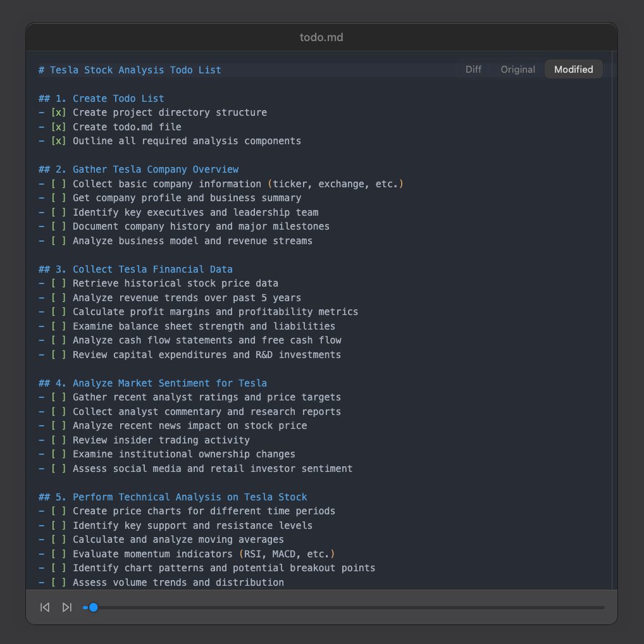The image size is (644, 644).
Task: Click empty box for 'Document company history and major milestones'
Action: [x=58, y=226]
